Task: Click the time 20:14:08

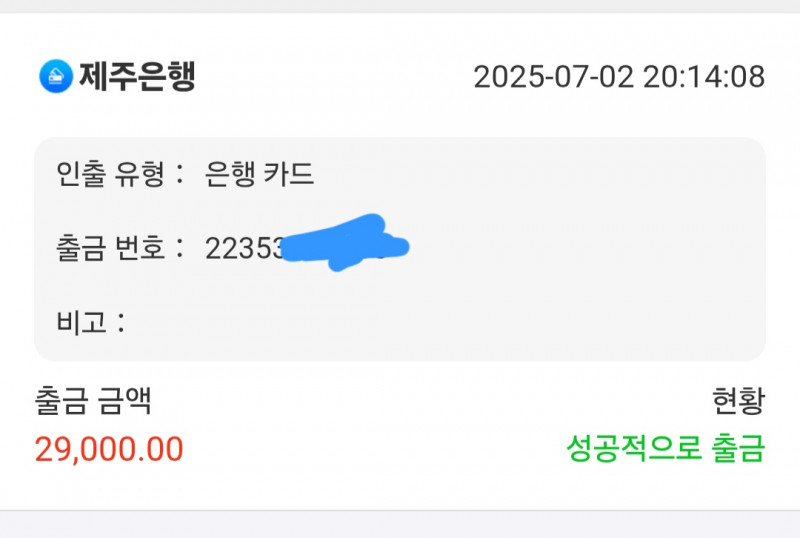Action: pyautogui.click(x=703, y=77)
